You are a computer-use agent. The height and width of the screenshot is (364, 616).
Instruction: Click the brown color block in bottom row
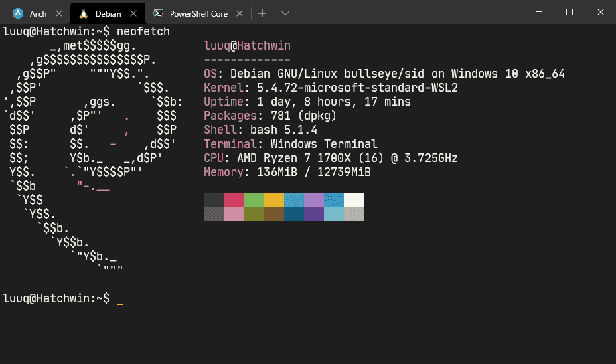[x=273, y=213]
